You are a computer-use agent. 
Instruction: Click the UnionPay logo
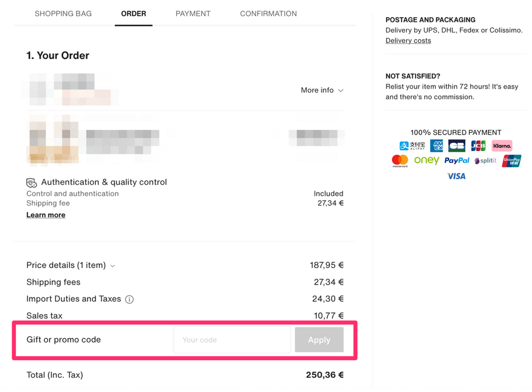[511, 161]
